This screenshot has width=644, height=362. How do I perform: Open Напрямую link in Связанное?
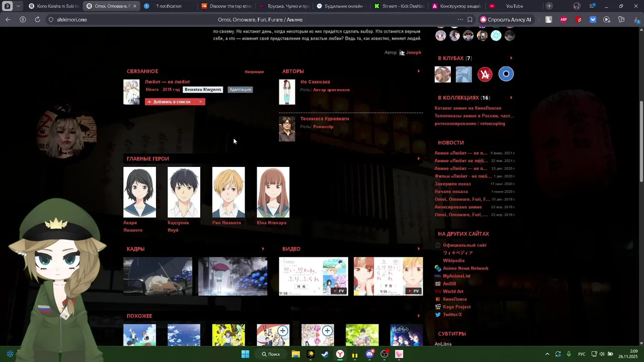pos(254,72)
